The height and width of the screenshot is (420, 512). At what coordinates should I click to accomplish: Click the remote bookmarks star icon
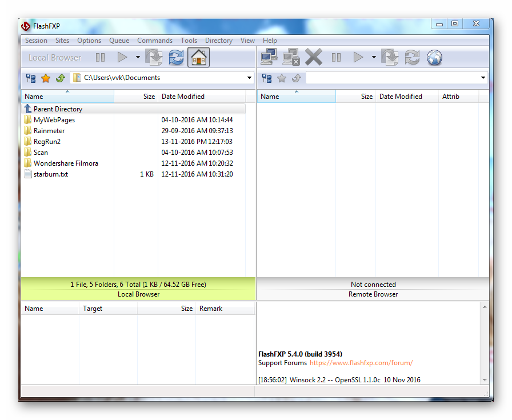[x=282, y=78]
